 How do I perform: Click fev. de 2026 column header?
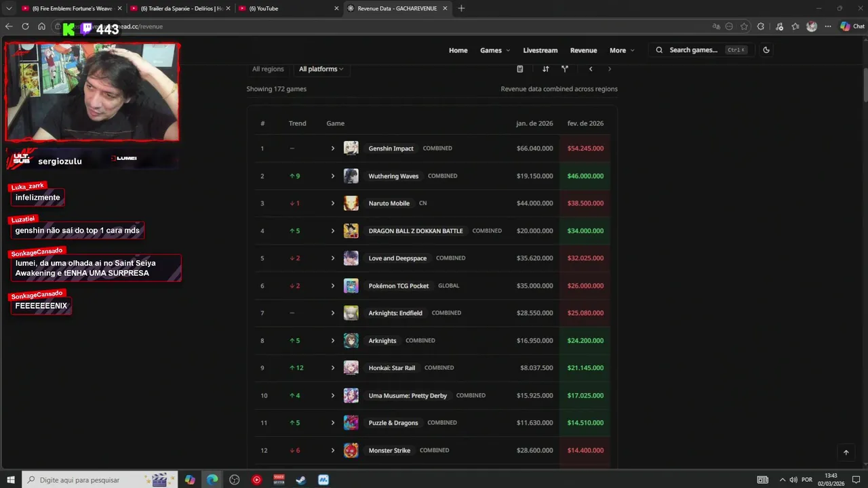click(586, 123)
